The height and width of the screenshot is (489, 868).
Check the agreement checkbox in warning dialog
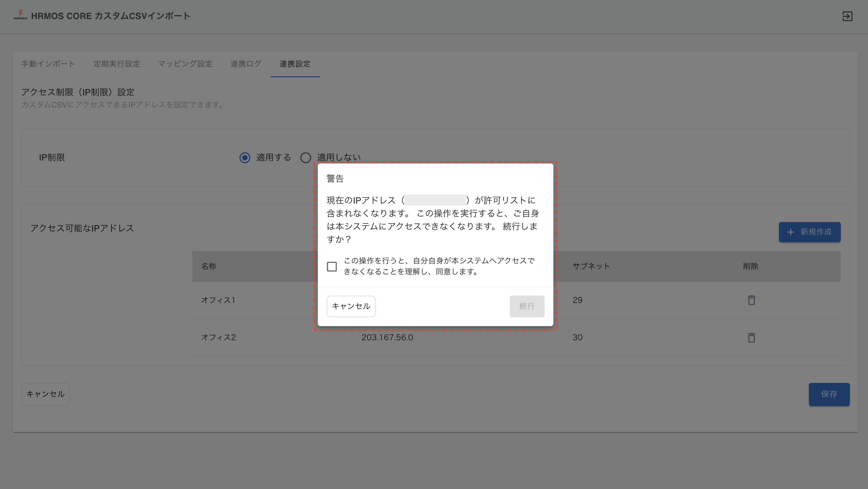point(332,266)
